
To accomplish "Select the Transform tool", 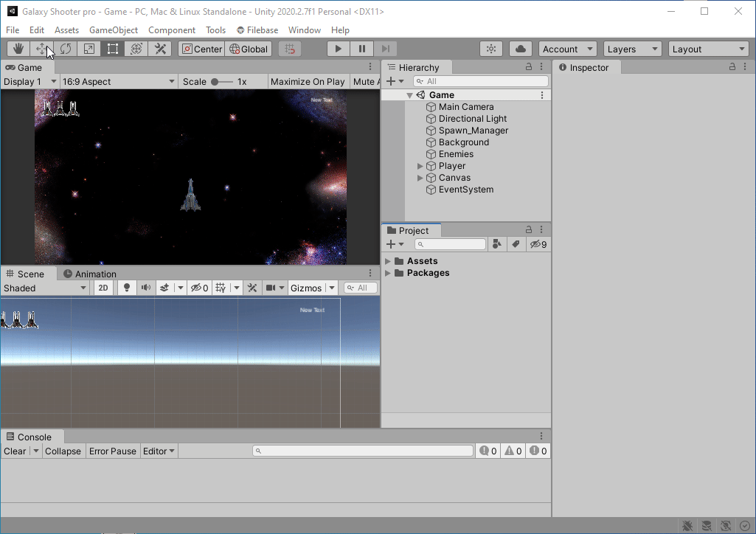I will coord(136,49).
